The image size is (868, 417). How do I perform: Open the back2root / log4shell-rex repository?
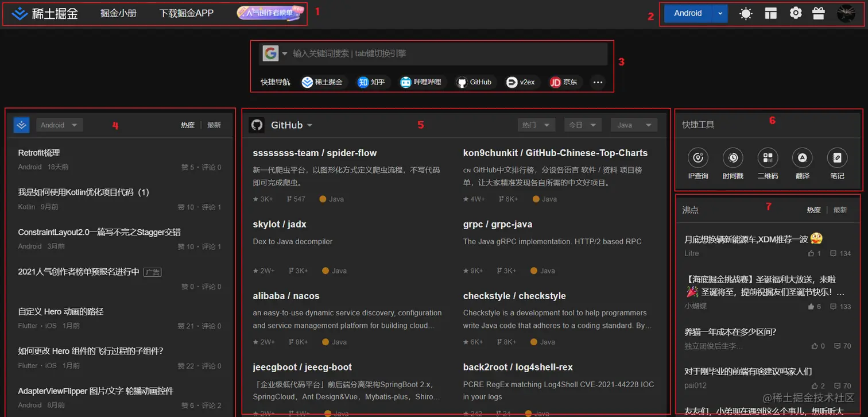click(518, 367)
